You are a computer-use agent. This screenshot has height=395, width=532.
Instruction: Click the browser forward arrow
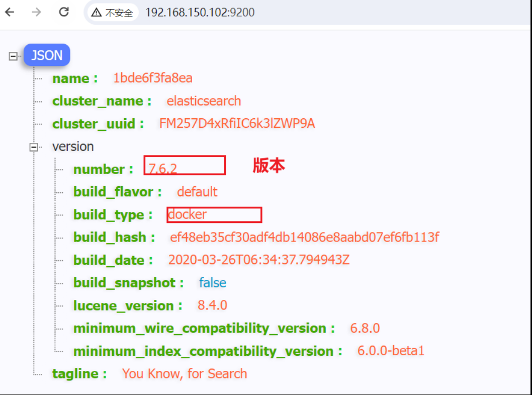[x=37, y=12]
